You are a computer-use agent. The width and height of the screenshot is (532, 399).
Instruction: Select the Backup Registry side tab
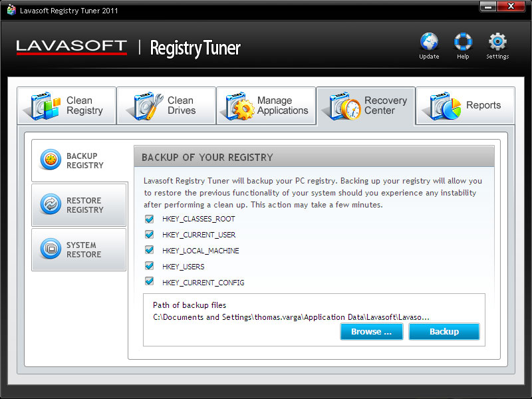[80, 160]
